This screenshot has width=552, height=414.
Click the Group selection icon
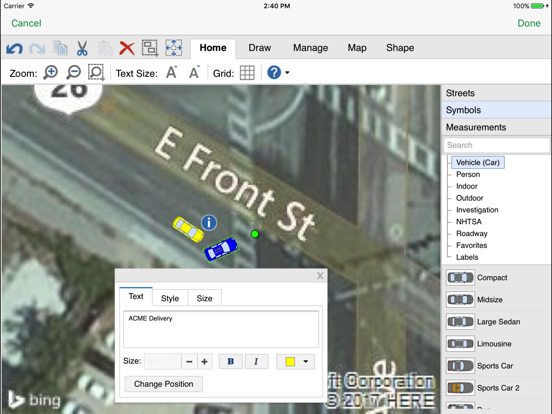coord(150,48)
